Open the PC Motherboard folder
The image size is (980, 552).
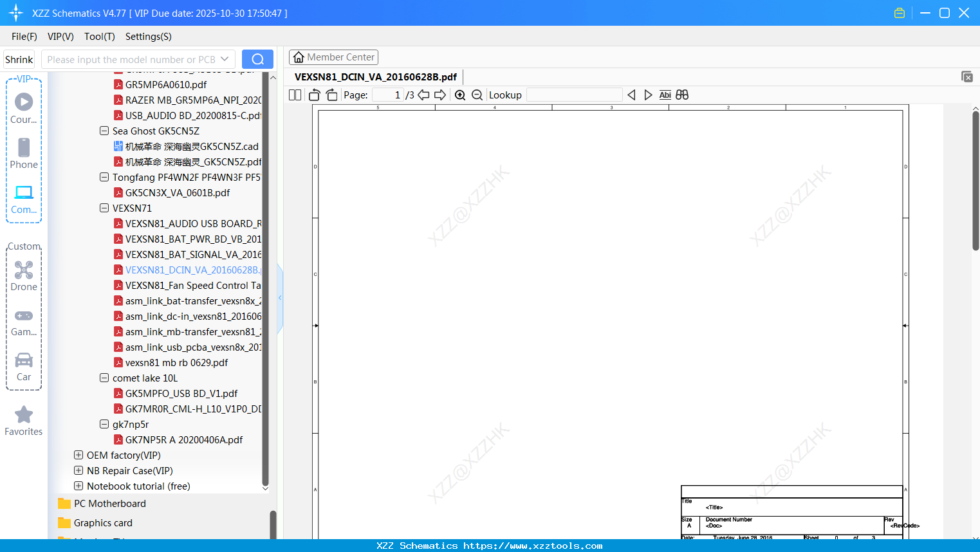pos(103,504)
